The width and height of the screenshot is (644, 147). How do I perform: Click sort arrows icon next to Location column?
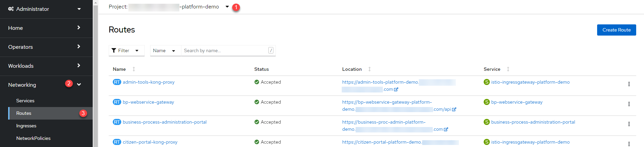coord(370,69)
